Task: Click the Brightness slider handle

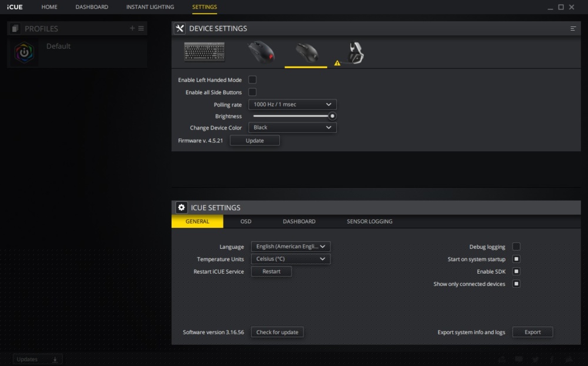Action: (x=332, y=116)
